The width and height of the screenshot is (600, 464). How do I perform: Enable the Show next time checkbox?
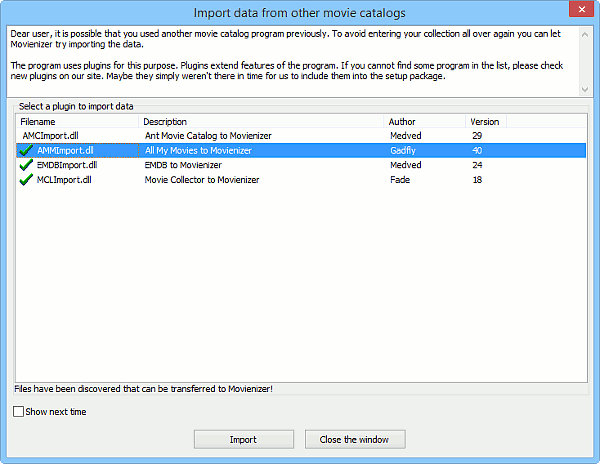(x=18, y=412)
